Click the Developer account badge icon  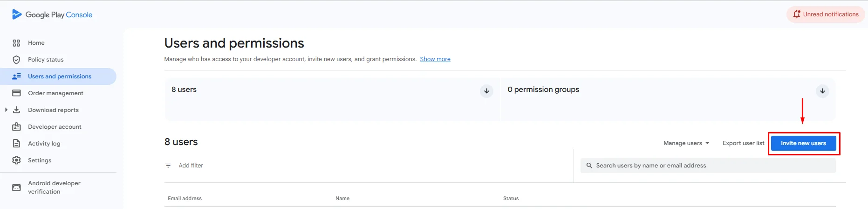pos(16,127)
